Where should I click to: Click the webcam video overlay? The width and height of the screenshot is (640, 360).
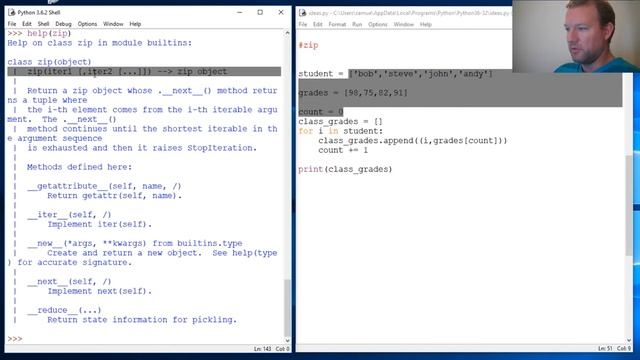coord(576,36)
